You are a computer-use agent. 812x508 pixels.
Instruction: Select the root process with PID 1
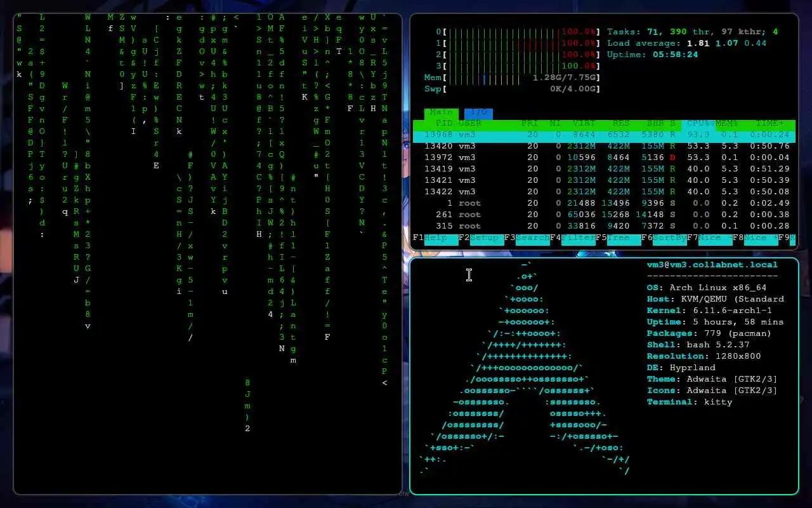point(604,203)
